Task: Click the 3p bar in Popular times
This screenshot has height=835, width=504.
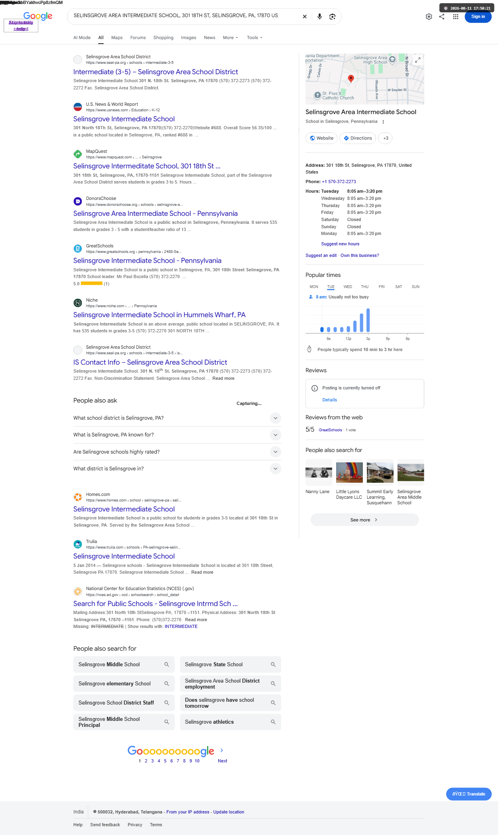Action: tap(368, 320)
